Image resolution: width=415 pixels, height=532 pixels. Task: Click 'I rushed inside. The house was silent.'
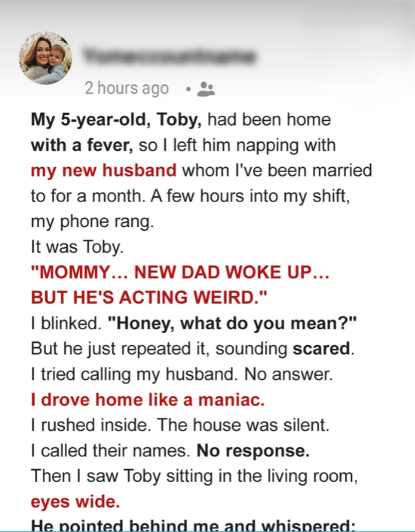point(180,425)
